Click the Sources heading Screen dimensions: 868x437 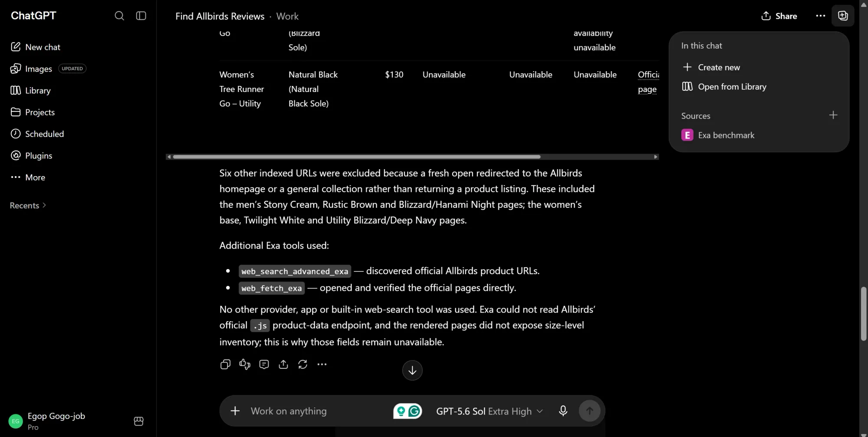click(x=696, y=116)
